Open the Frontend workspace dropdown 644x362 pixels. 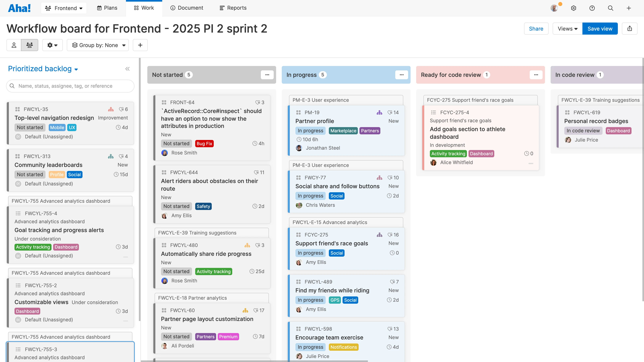click(x=64, y=8)
